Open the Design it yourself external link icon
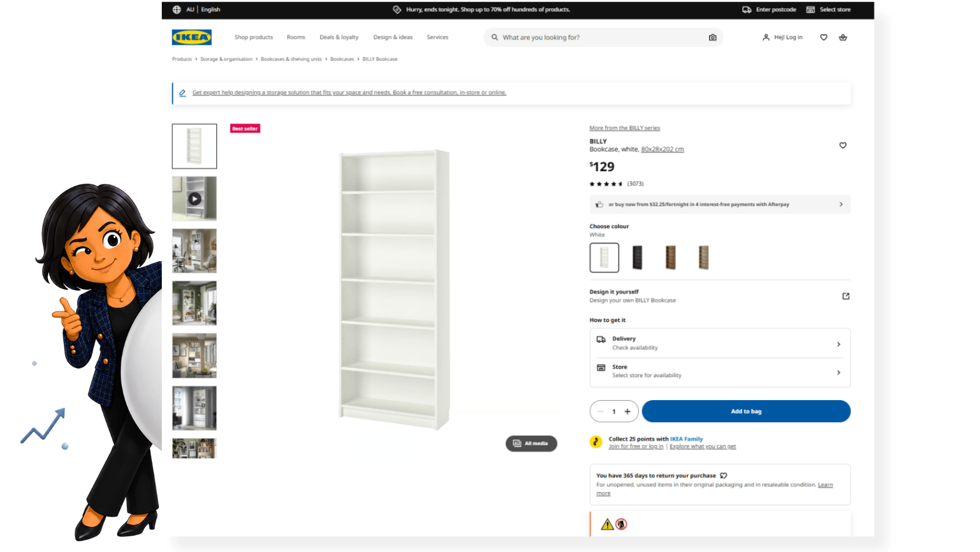Screen dimensions: 980x552 click(x=846, y=296)
